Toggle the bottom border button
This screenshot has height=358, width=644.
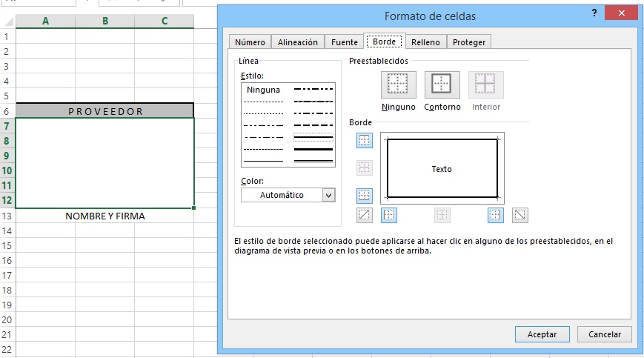[365, 196]
